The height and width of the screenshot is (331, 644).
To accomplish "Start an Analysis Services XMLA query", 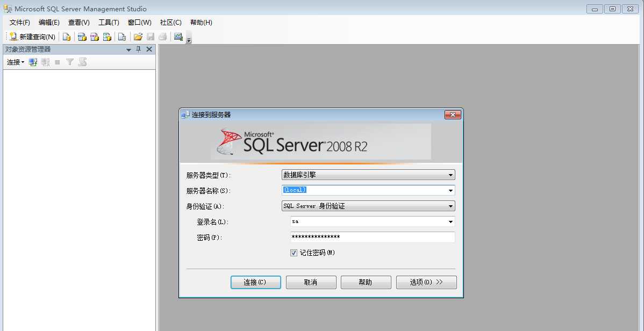I will (x=107, y=37).
